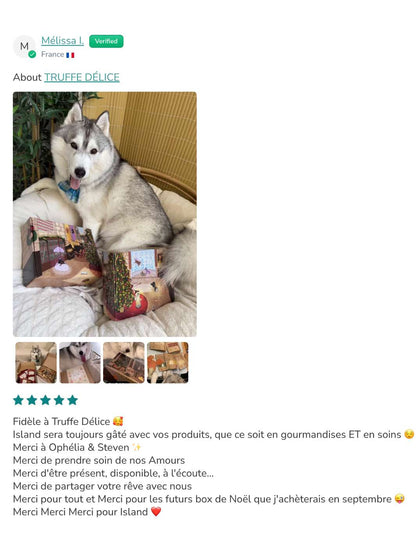Click the second rating star
Image resolution: width=416 pixels, height=555 pixels.
32,400
